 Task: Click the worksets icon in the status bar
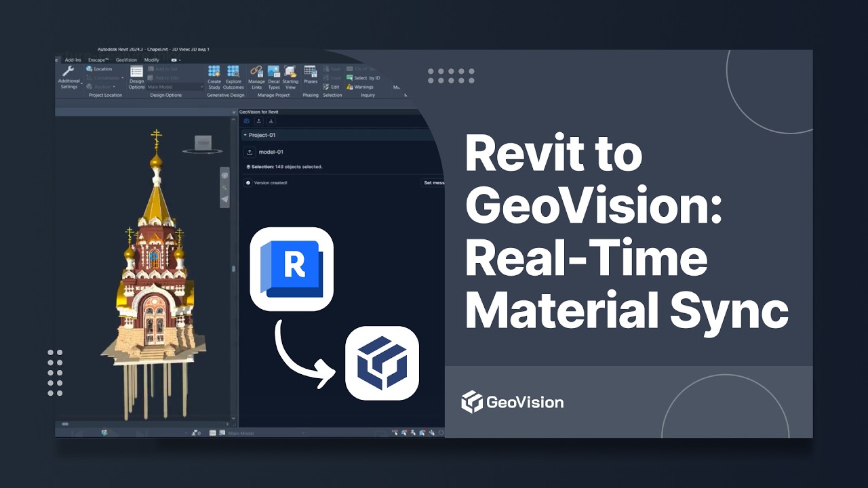tap(105, 432)
